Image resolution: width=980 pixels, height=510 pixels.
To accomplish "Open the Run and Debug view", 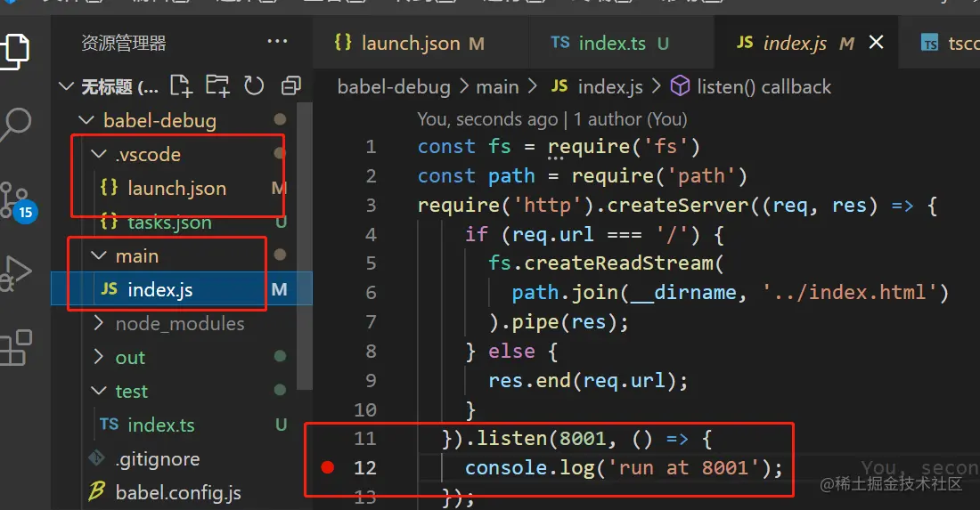I will tap(16, 273).
